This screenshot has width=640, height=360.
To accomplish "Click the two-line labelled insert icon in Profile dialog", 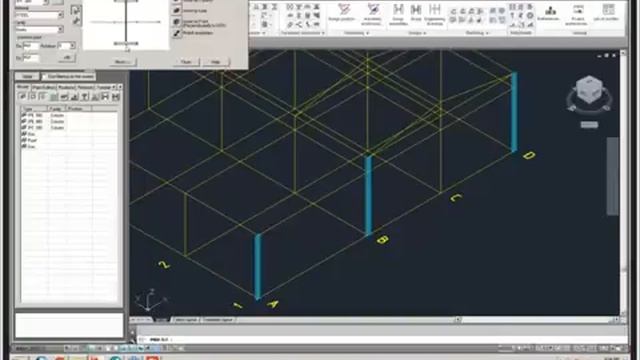I will click(x=176, y=22).
